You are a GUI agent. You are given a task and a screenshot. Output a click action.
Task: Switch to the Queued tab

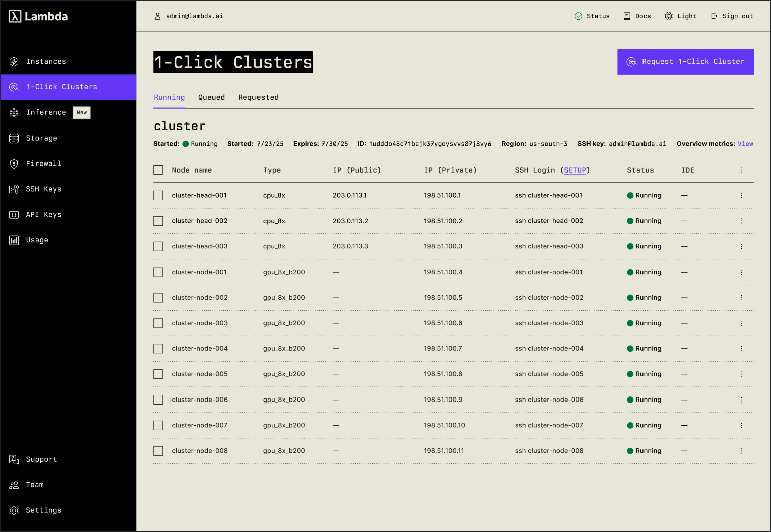click(x=211, y=97)
